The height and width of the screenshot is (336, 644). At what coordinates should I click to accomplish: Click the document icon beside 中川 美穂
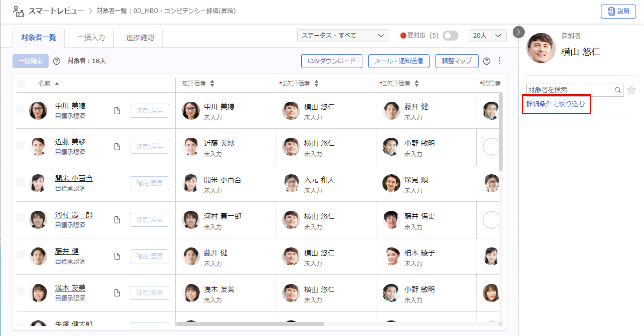[117, 110]
